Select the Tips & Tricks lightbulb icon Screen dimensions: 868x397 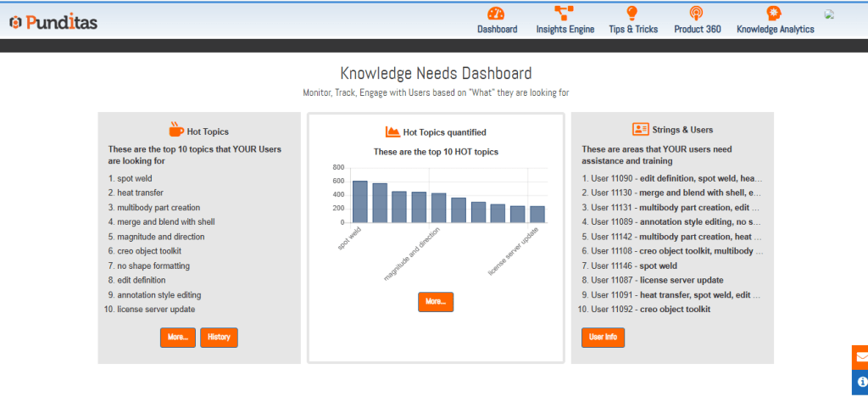point(632,14)
